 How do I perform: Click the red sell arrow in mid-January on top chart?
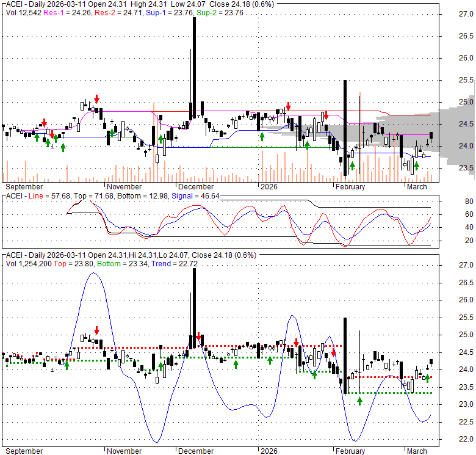click(289, 106)
